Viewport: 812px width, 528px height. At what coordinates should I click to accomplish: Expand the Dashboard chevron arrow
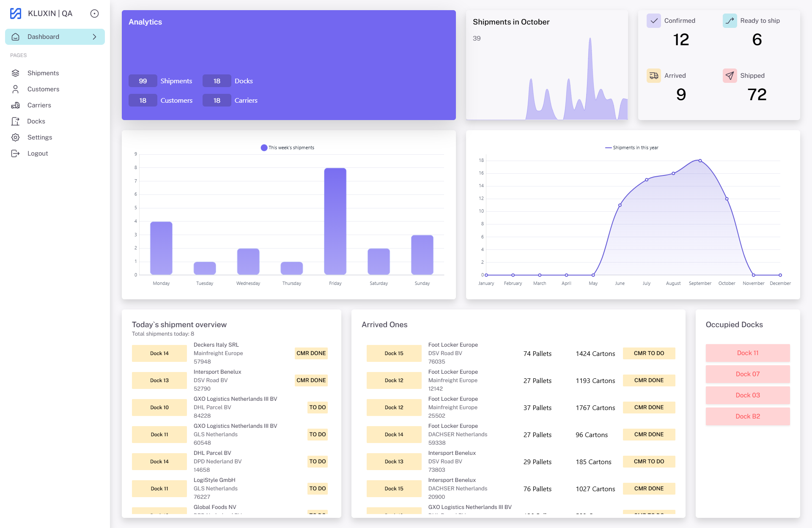pyautogui.click(x=94, y=37)
